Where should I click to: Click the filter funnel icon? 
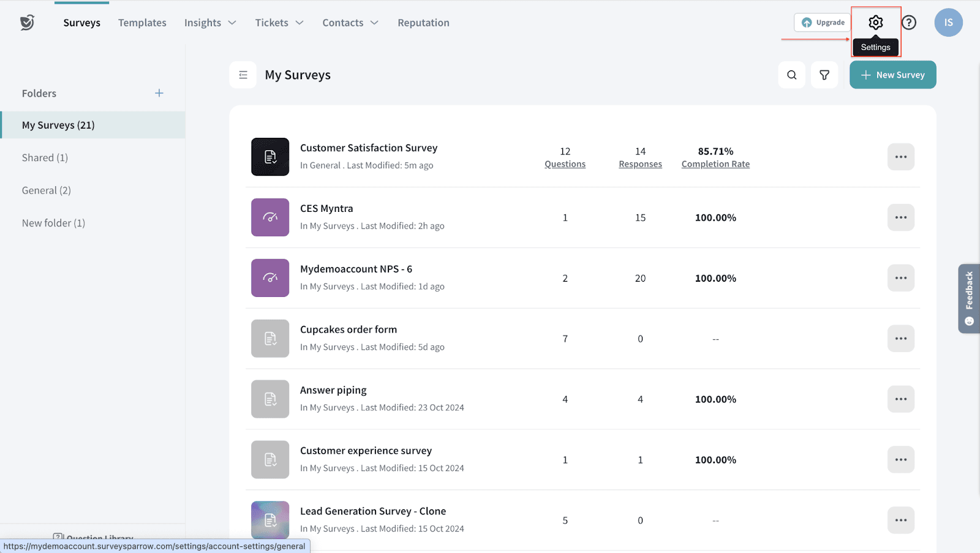click(824, 75)
